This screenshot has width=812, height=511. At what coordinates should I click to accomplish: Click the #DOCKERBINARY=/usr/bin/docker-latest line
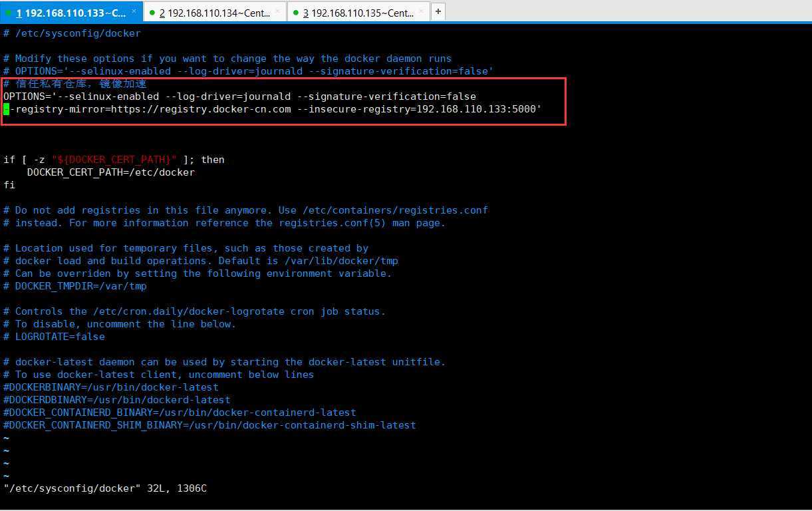pos(111,387)
